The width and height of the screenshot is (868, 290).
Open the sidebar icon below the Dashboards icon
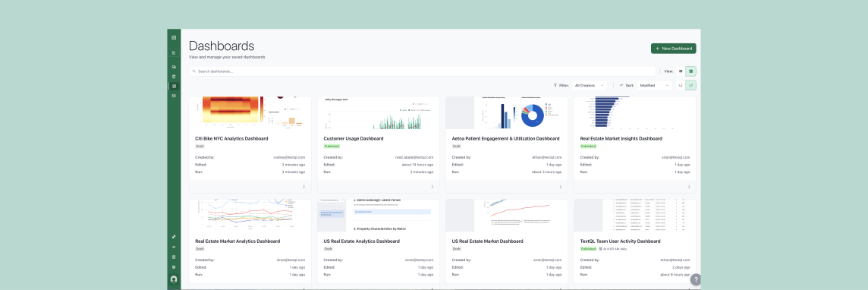pos(174,96)
